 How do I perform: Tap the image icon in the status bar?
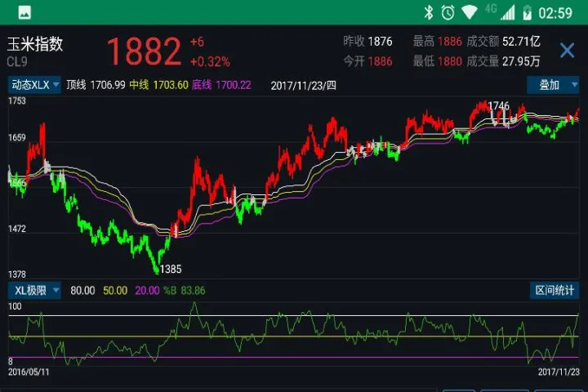pyautogui.click(x=24, y=12)
